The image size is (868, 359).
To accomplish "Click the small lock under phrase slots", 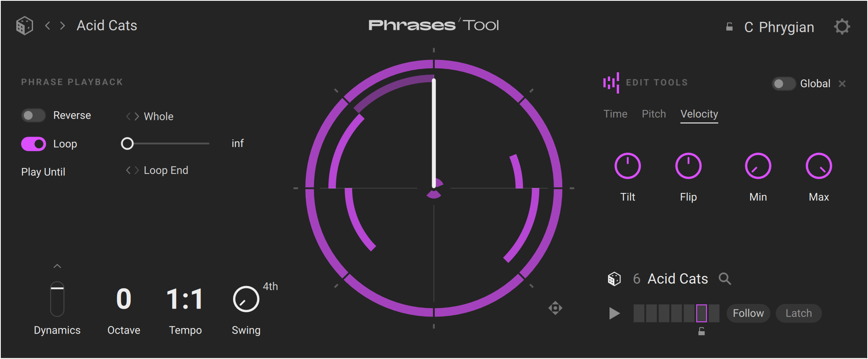I will click(701, 331).
